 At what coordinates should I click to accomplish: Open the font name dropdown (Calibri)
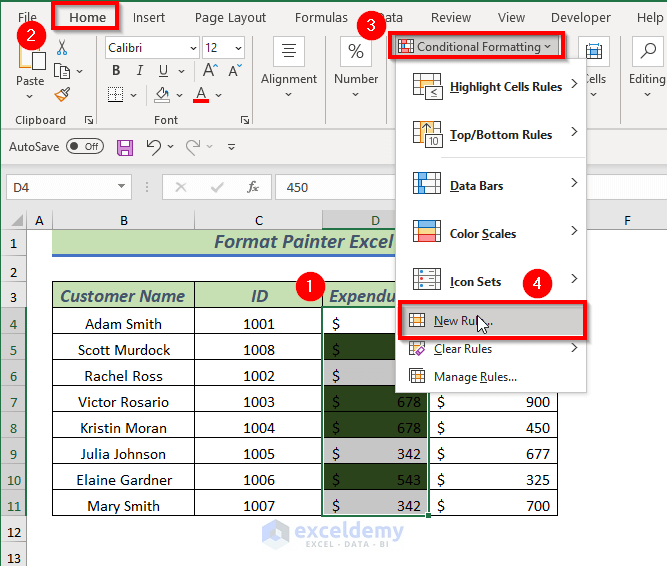coord(152,48)
